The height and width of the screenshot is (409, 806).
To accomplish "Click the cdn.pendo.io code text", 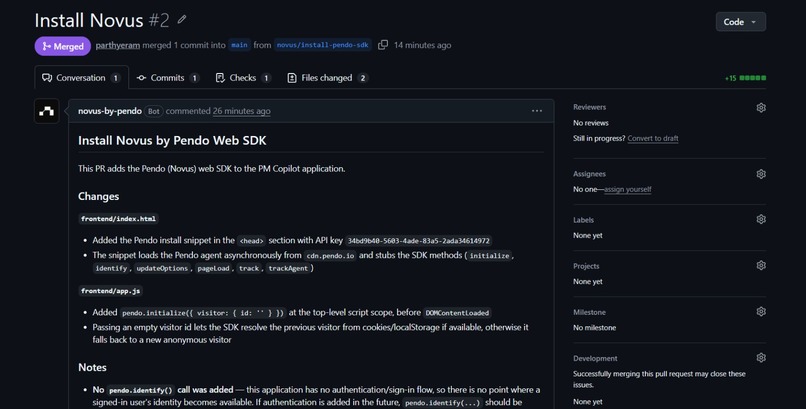I will (330, 255).
